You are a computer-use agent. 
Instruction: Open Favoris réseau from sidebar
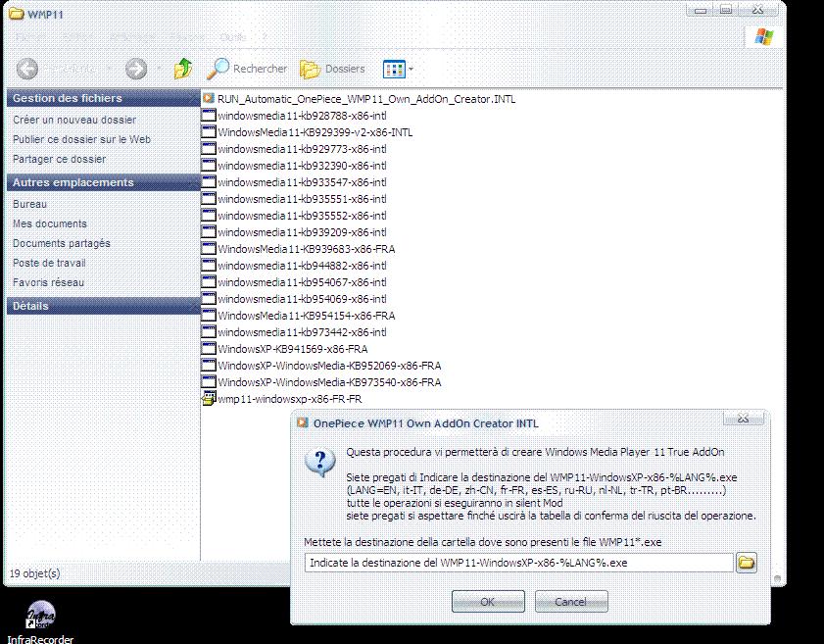pos(48,282)
